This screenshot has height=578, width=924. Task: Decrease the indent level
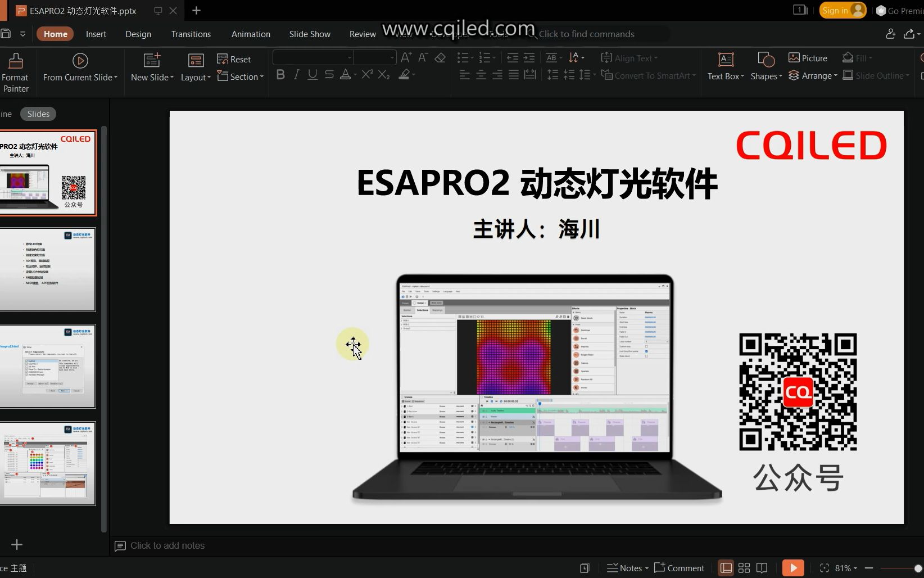[512, 57]
